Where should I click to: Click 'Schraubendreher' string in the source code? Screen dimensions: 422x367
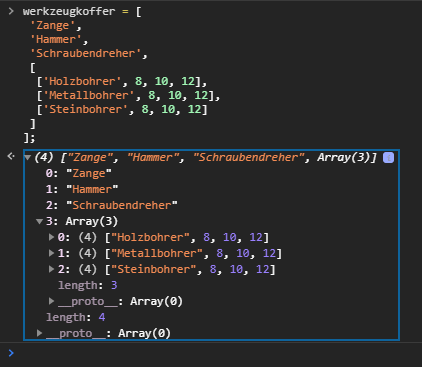pyautogui.click(x=86, y=53)
